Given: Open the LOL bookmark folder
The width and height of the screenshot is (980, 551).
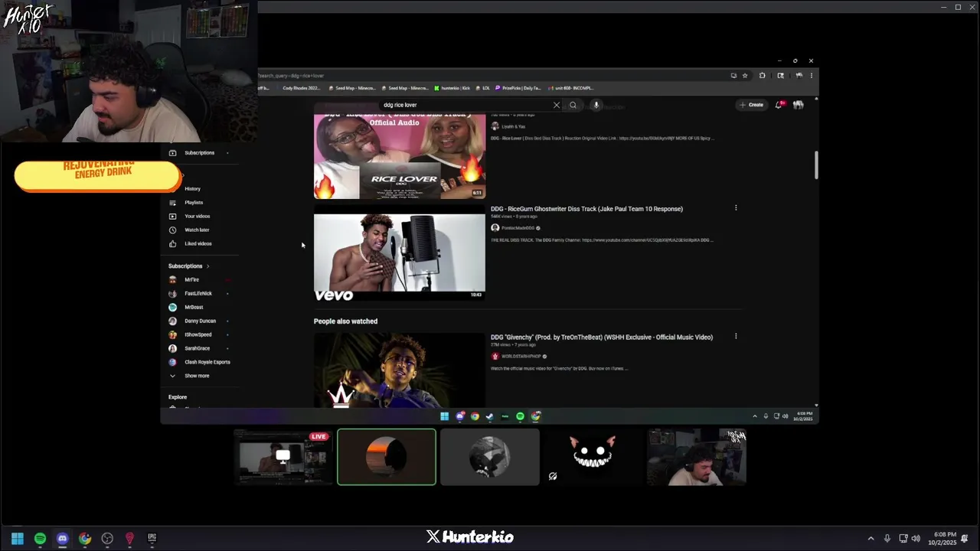Looking at the screenshot, I should click(x=482, y=88).
